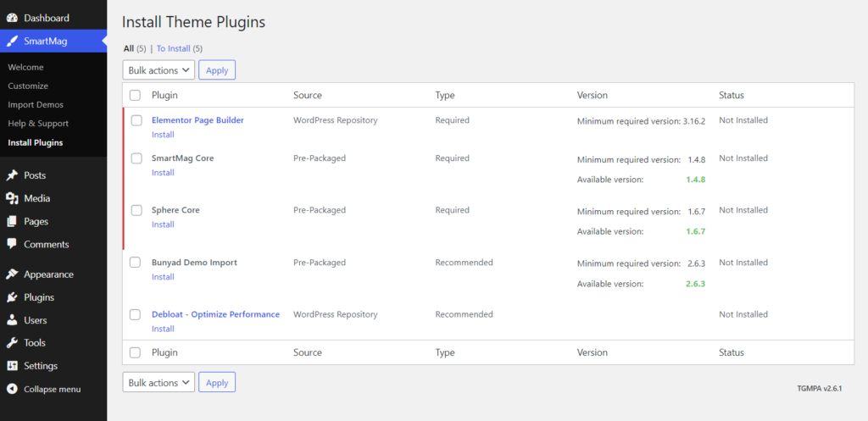Click Recommended type in Bunyad Demo Import row
868x421 pixels.
click(464, 263)
